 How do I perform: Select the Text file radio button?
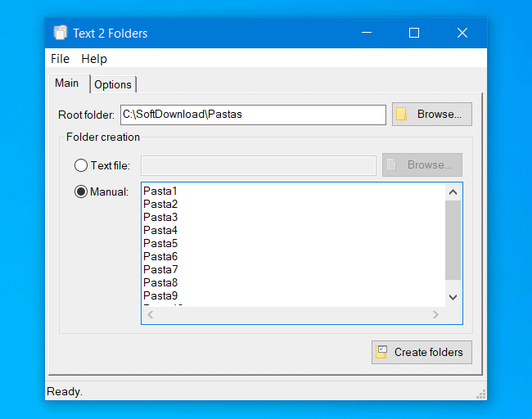pos(81,165)
